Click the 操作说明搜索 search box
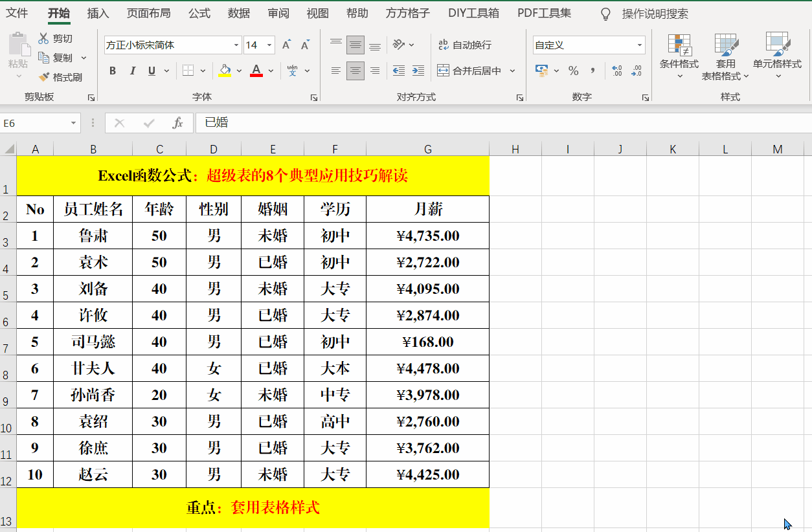This screenshot has width=812, height=532. [x=655, y=14]
